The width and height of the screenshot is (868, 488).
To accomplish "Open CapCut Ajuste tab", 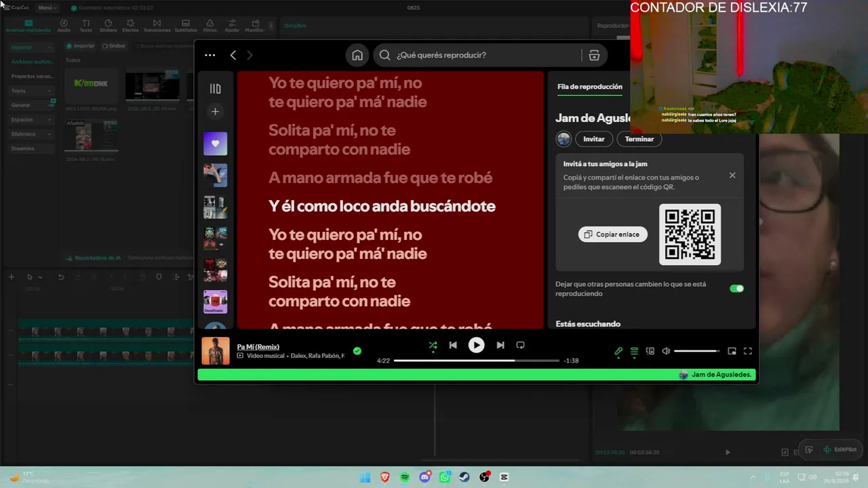I will 232,26.
